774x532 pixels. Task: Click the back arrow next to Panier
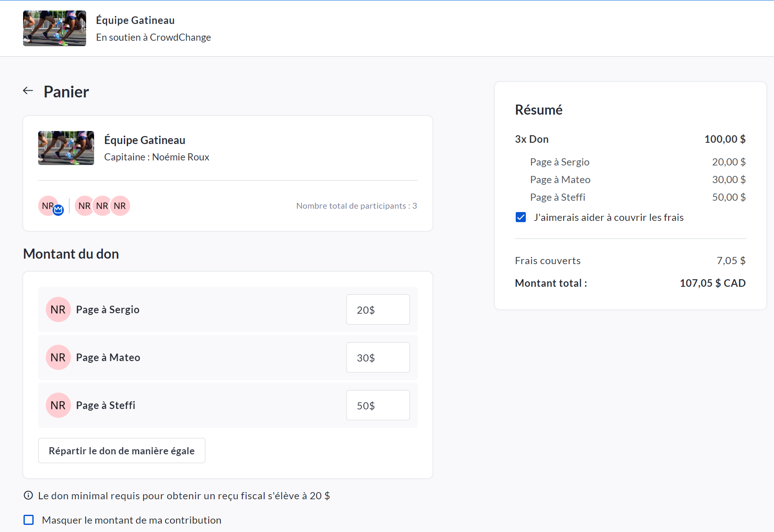[x=28, y=91]
